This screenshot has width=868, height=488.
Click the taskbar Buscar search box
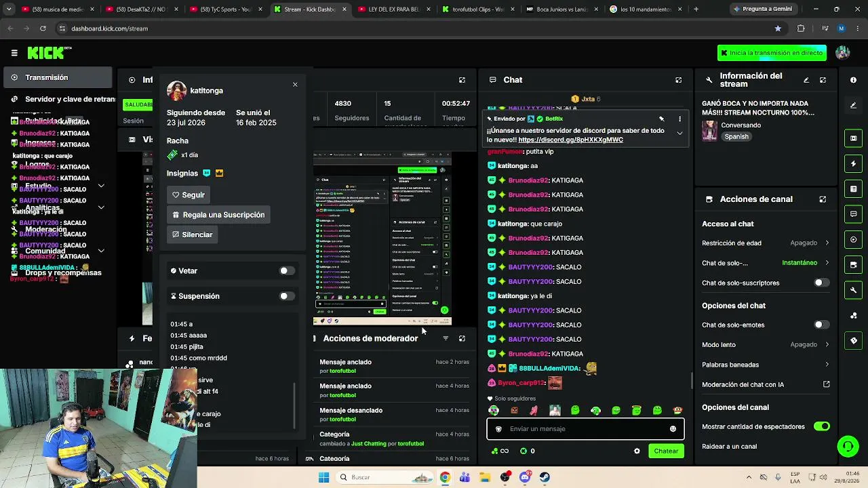click(384, 477)
